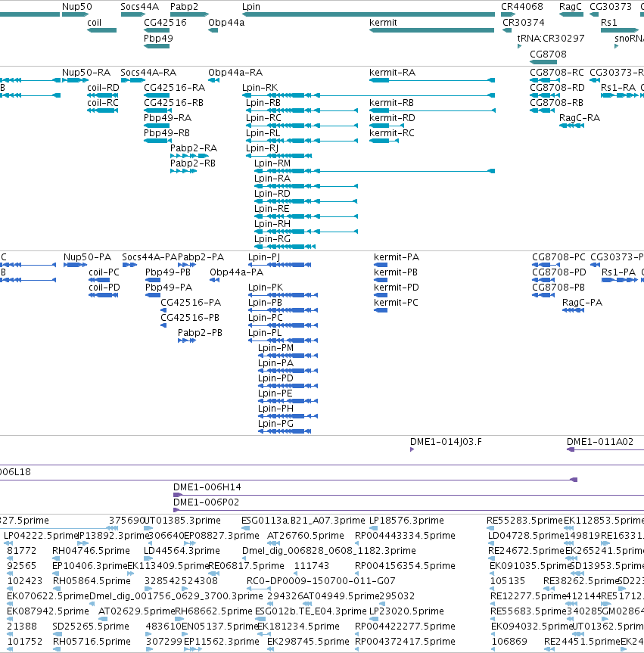Select the RagC-PA protein label
Viewport: 644px width, 653px height.
[583, 303]
